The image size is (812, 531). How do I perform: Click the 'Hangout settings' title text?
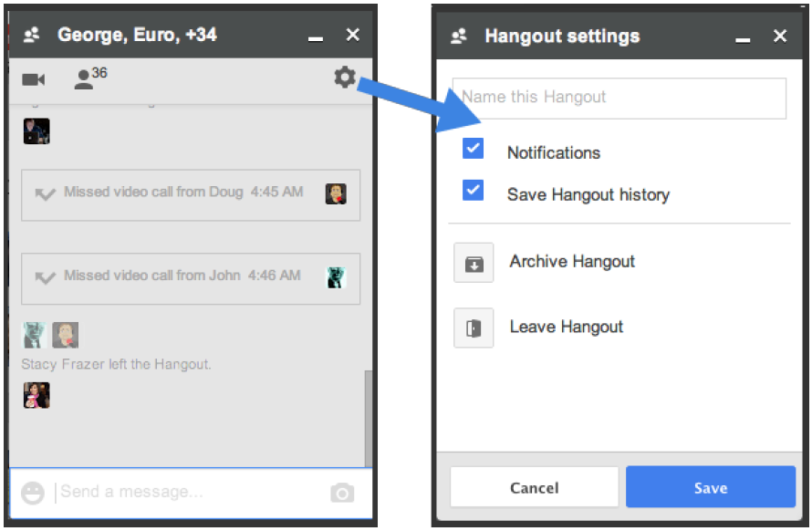pyautogui.click(x=562, y=36)
